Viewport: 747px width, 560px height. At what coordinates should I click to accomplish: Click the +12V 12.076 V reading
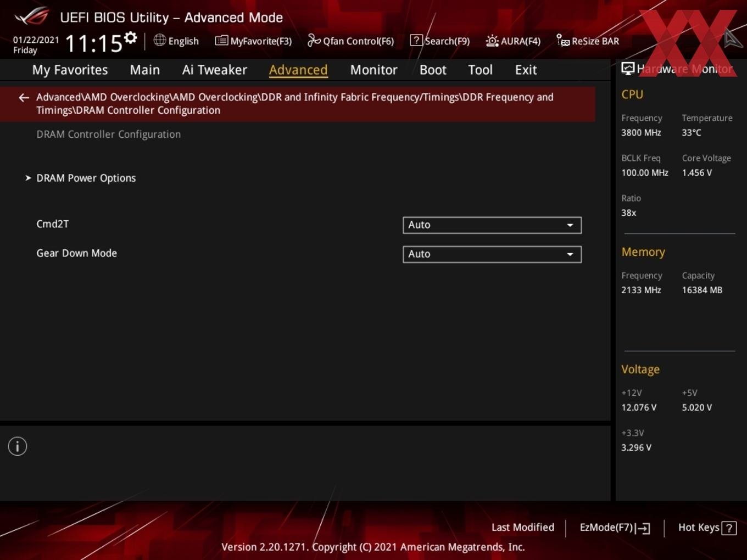[x=639, y=407]
